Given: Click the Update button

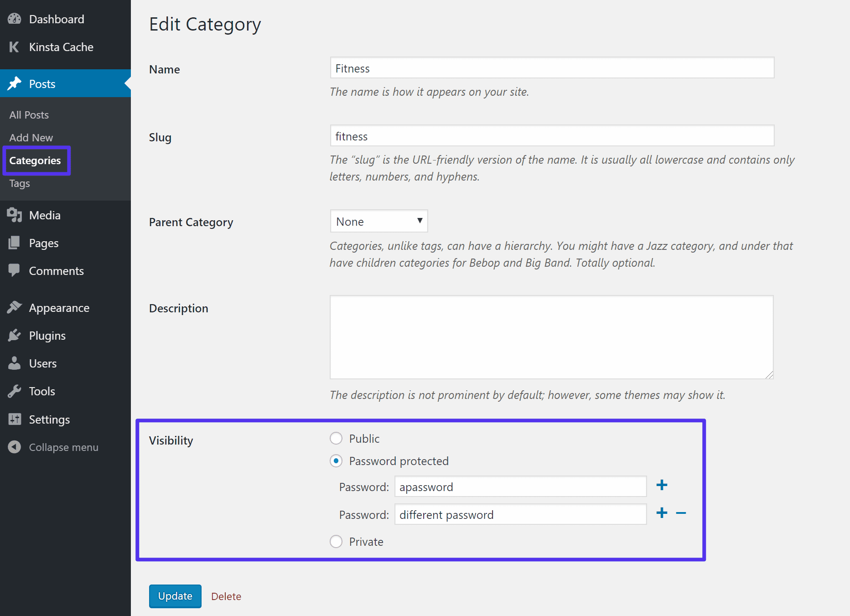Looking at the screenshot, I should tap(175, 596).
